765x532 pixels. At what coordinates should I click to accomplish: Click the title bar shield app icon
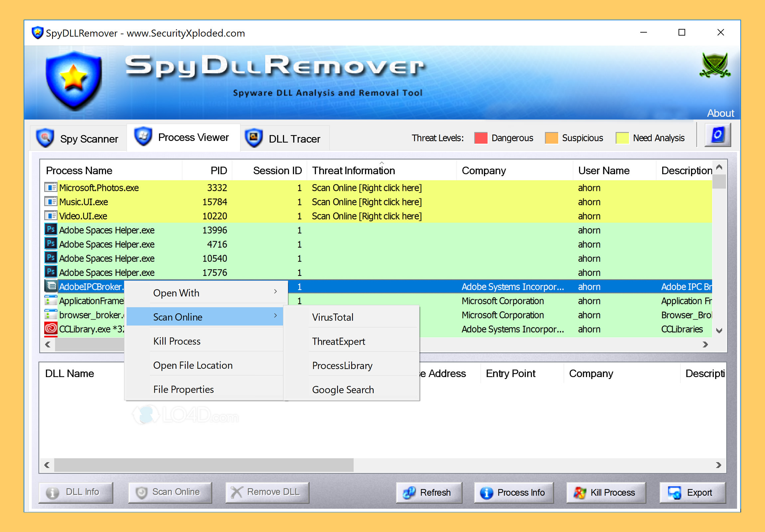coord(37,33)
